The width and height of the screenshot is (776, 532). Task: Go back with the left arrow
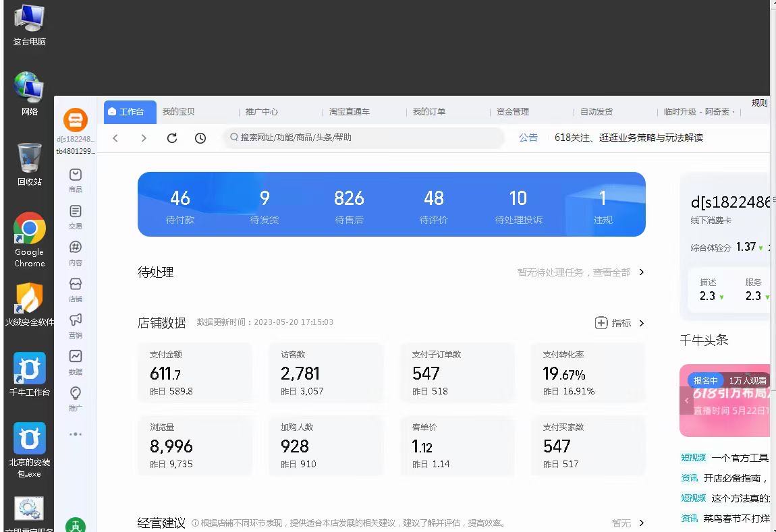115,138
